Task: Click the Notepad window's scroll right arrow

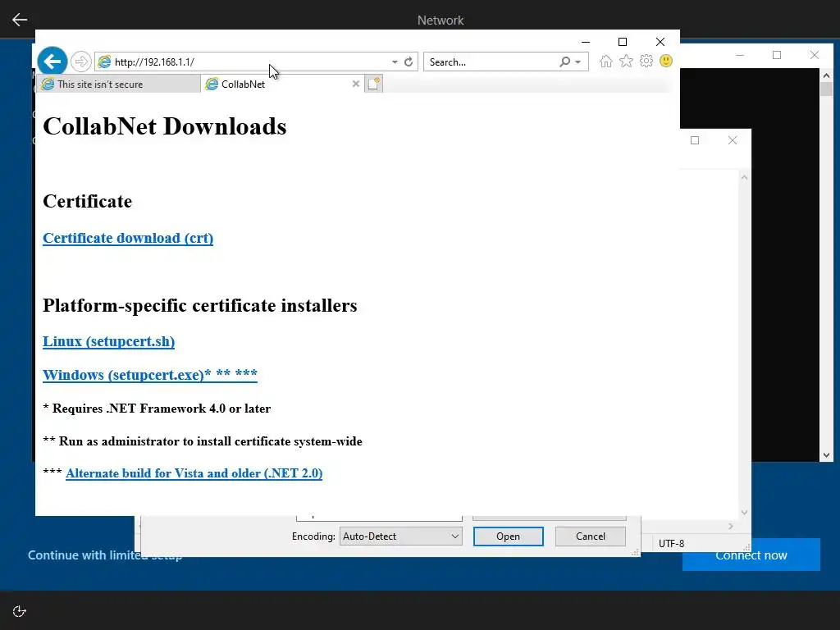Action: point(731,527)
